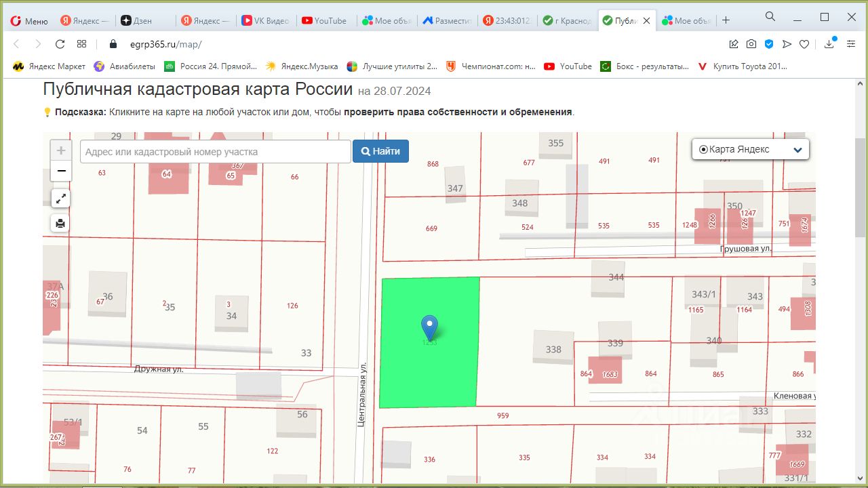Image resolution: width=868 pixels, height=488 pixels.
Task: Click the Грушовая ул. street label
Action: click(746, 249)
